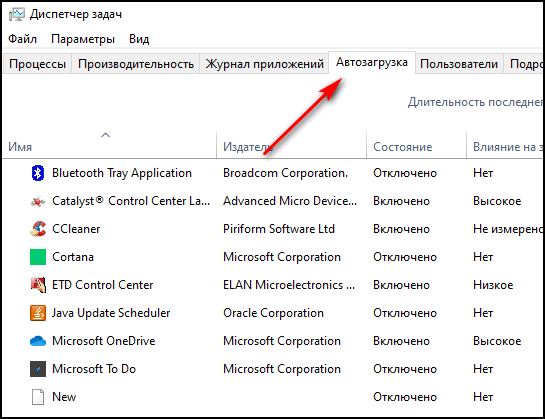Click the CCleaner icon
This screenshot has width=545, height=419.
pos(38,229)
